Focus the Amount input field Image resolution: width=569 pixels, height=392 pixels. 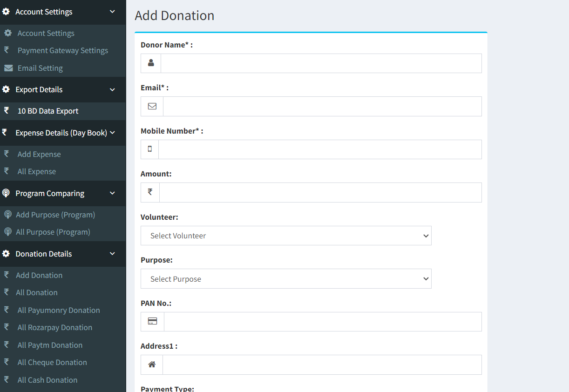[320, 192]
